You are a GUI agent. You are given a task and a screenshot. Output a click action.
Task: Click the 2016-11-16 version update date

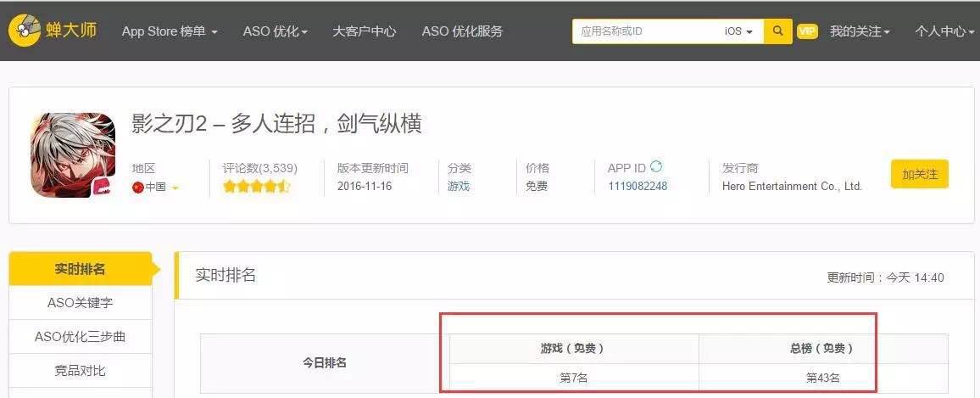point(365,187)
